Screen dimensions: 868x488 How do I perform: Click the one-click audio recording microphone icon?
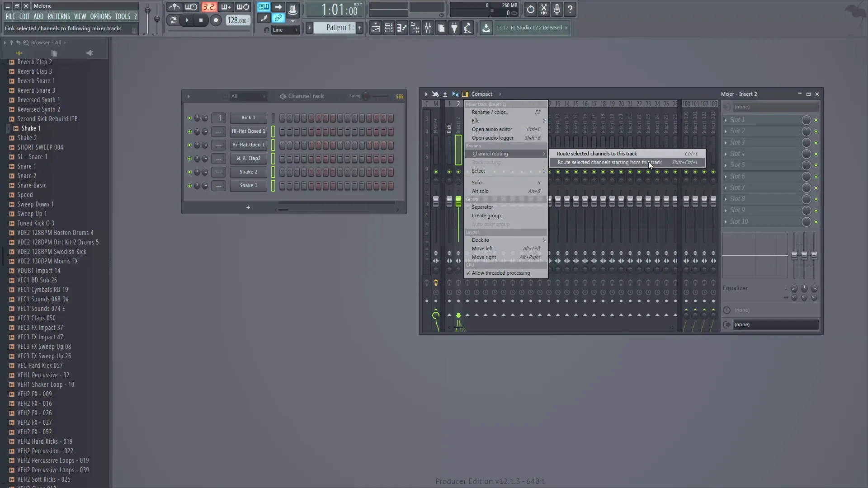point(557,9)
